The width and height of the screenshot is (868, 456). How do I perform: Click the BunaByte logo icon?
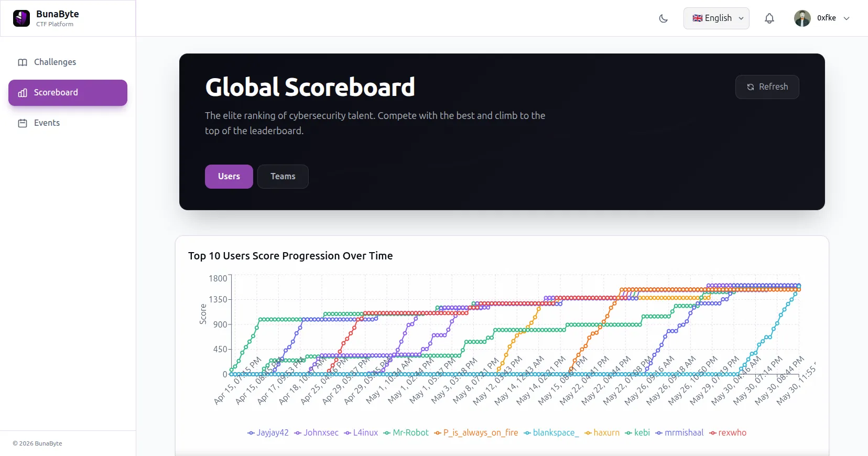pyautogui.click(x=21, y=18)
